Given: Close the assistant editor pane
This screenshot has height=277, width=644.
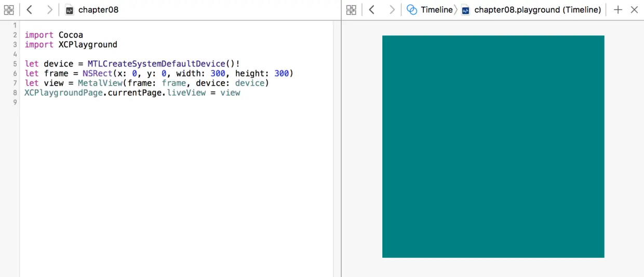Looking at the screenshot, I should point(634,10).
